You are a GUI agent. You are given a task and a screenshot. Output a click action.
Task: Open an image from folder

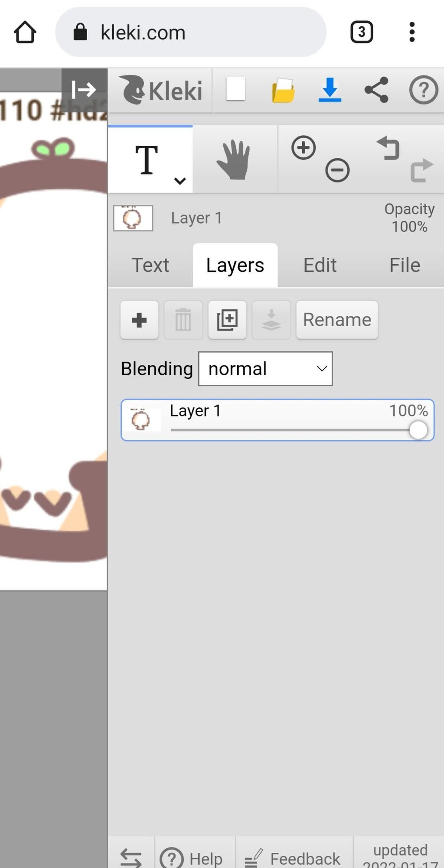click(283, 90)
